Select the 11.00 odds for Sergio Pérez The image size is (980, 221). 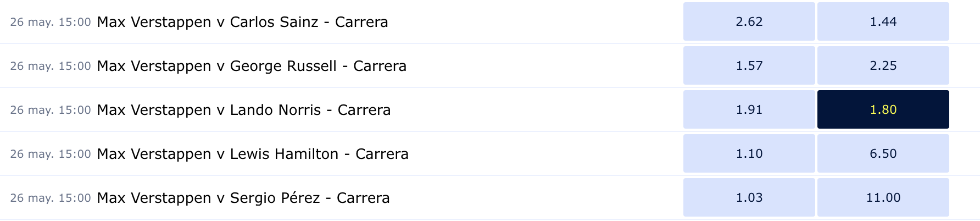coord(883,197)
